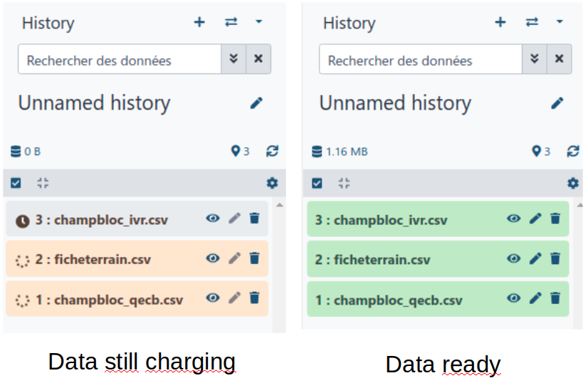588x388 pixels.
Task: View green champbloc_ivr.csv with eye icon
Action: click(x=514, y=218)
